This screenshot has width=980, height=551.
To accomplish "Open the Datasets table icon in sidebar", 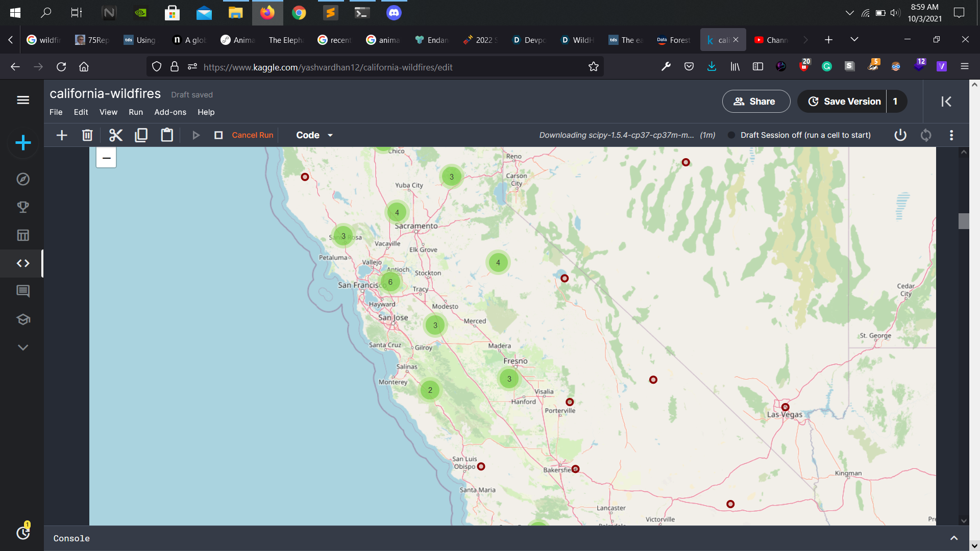I will pos(23,235).
